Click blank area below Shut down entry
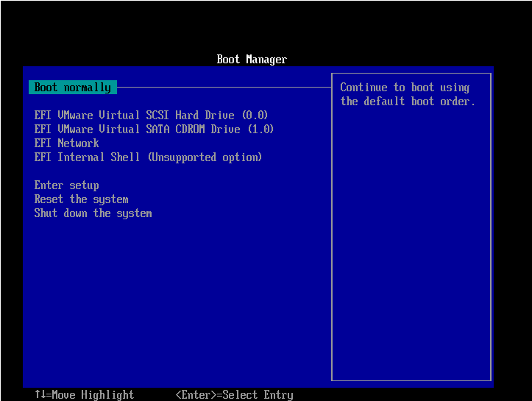 [x=147, y=294]
